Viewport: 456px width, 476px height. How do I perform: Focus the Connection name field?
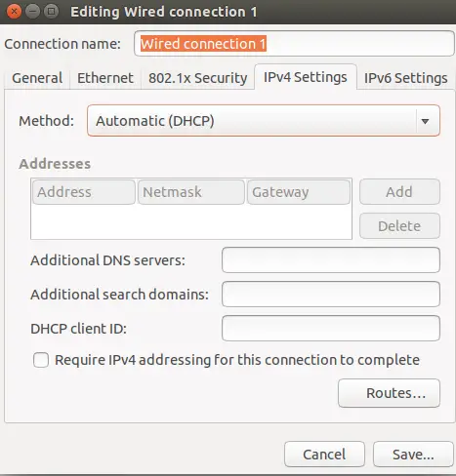coord(294,44)
